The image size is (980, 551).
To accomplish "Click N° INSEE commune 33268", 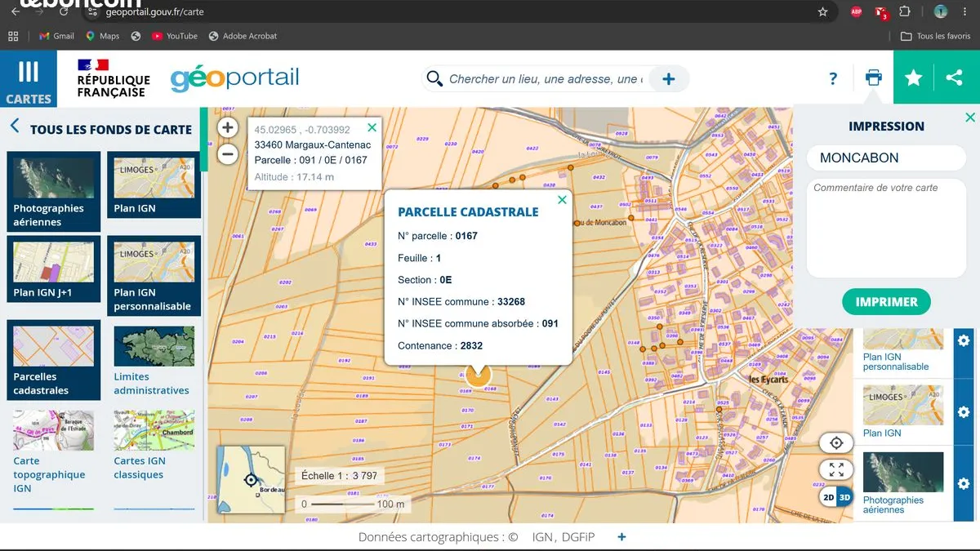I will [x=461, y=302].
